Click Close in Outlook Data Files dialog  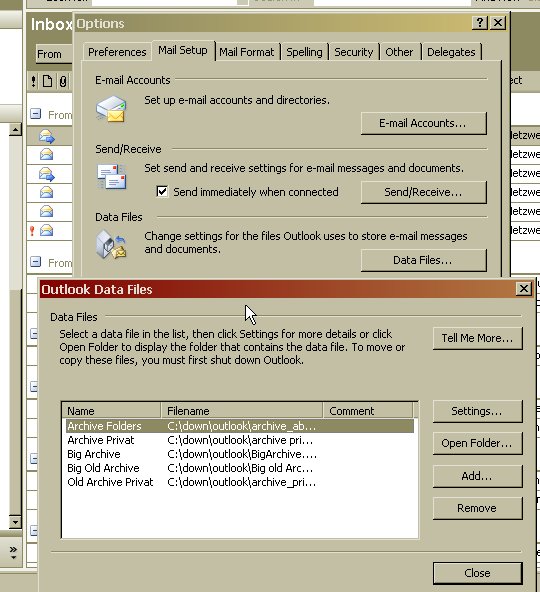point(478,573)
